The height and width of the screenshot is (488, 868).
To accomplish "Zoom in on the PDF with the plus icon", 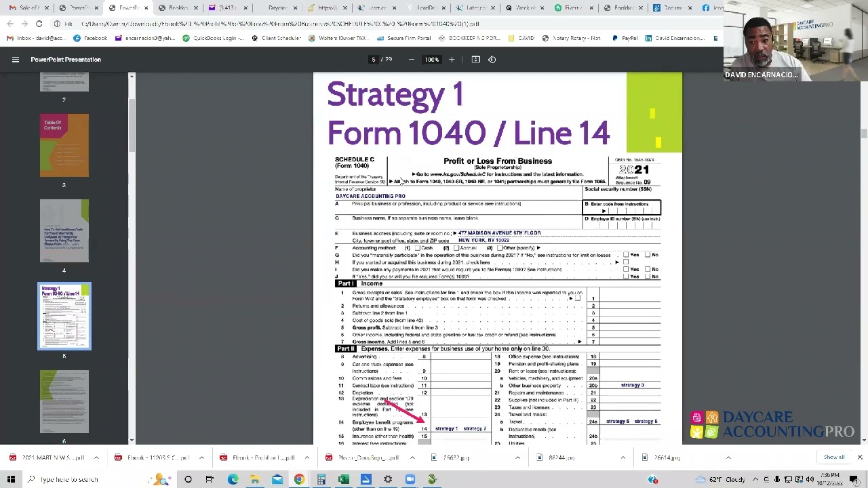I will coord(452,60).
